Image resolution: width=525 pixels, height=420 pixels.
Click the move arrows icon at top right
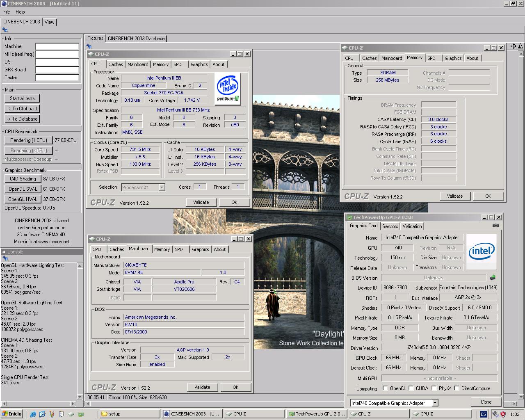(514, 46)
